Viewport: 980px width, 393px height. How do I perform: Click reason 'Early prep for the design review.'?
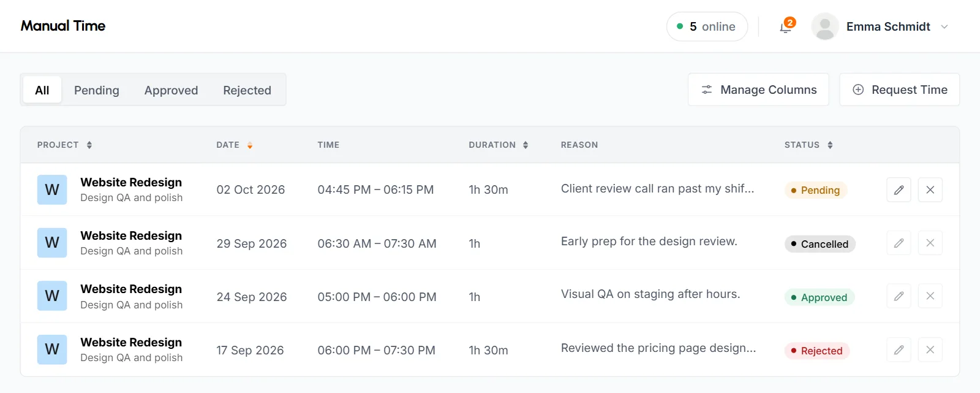coord(649,241)
